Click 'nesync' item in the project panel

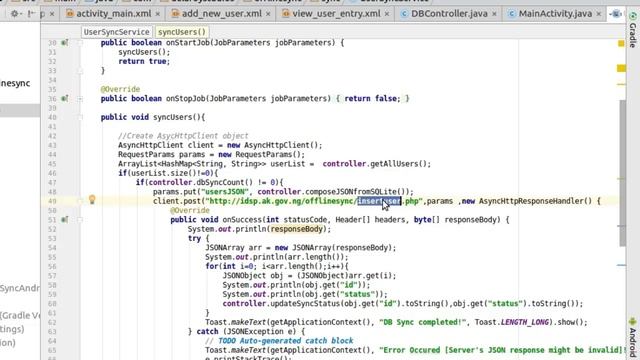point(15,83)
